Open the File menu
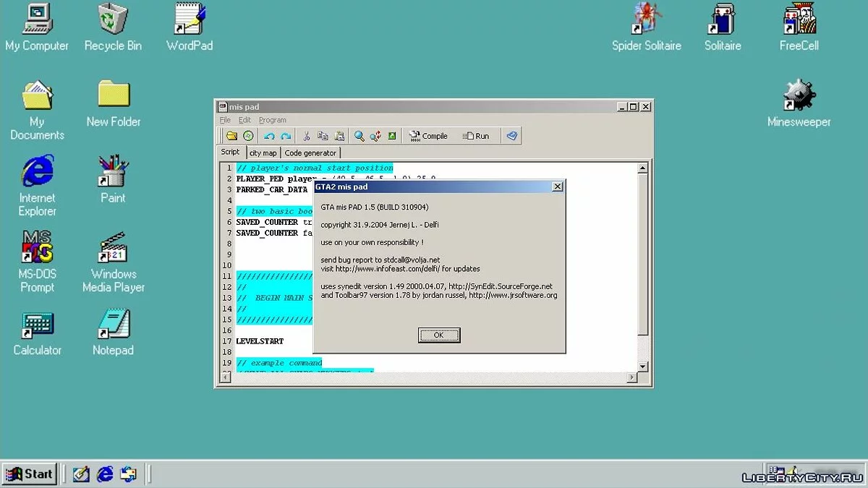This screenshot has width=868, height=488. (x=225, y=120)
